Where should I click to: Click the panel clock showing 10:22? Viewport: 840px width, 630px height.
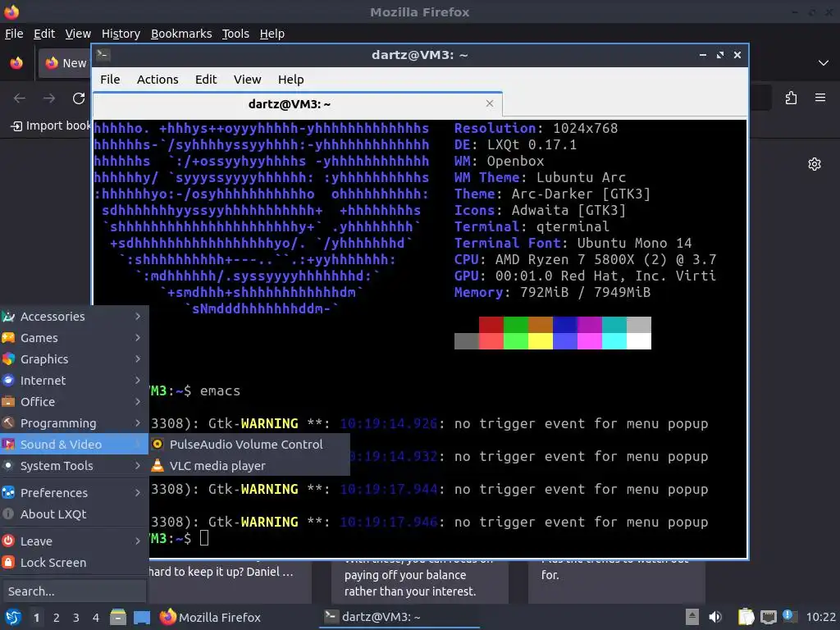click(820, 617)
